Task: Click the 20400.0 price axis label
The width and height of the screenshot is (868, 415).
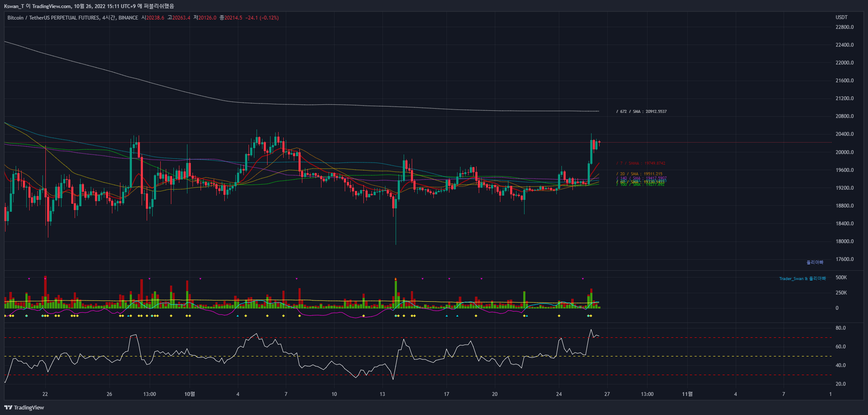Action: click(x=844, y=134)
